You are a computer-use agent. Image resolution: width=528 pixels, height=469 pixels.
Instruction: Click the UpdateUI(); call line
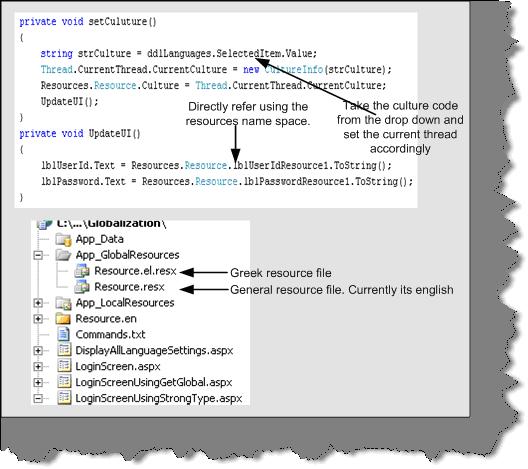pos(70,102)
